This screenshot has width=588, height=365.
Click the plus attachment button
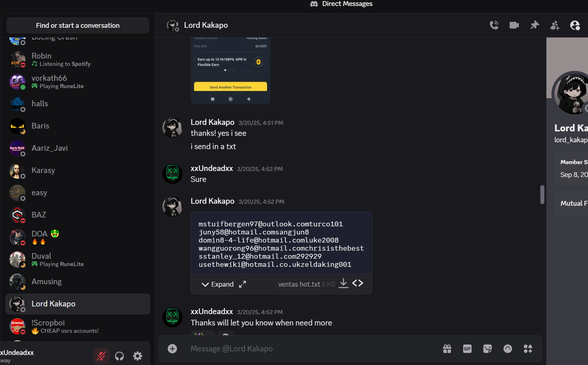point(172,348)
